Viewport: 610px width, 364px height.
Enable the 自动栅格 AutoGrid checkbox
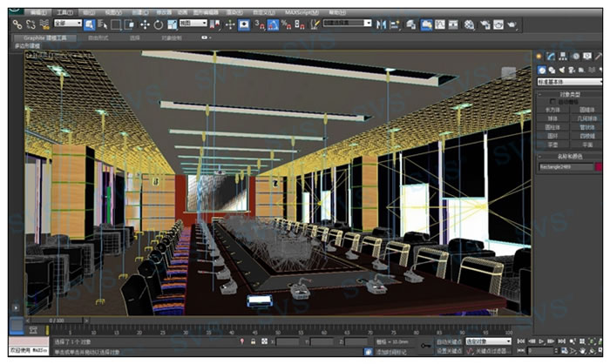click(x=552, y=101)
